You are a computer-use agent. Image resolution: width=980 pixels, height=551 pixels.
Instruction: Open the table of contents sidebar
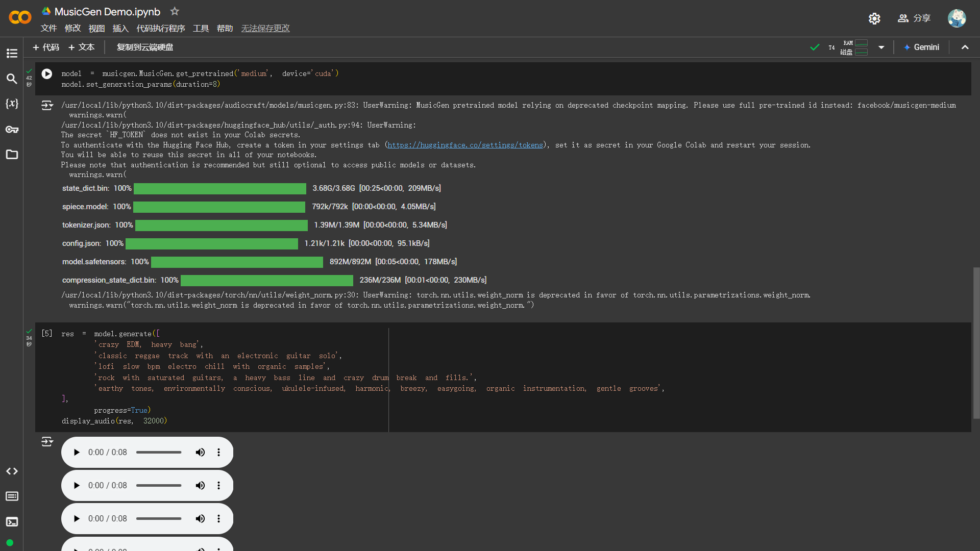point(12,53)
